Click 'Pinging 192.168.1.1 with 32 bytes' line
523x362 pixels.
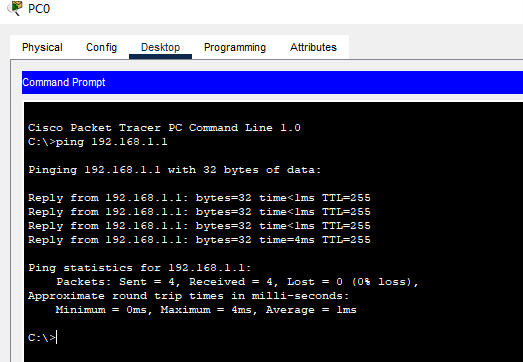coord(174,170)
